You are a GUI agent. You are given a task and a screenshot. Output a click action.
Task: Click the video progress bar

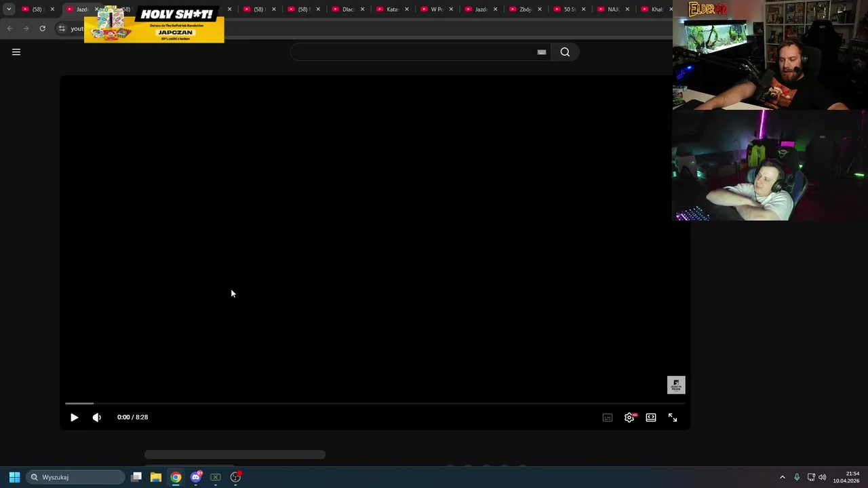click(x=375, y=403)
